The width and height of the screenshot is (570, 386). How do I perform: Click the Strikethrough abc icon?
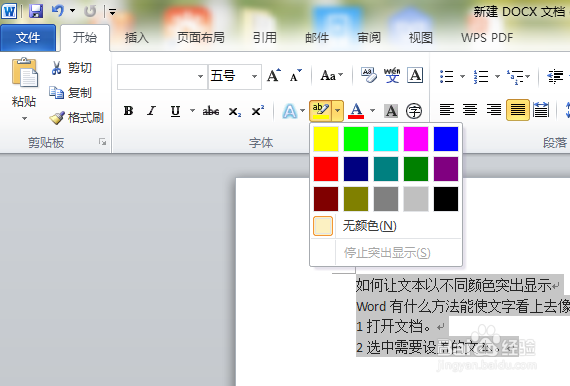point(211,111)
